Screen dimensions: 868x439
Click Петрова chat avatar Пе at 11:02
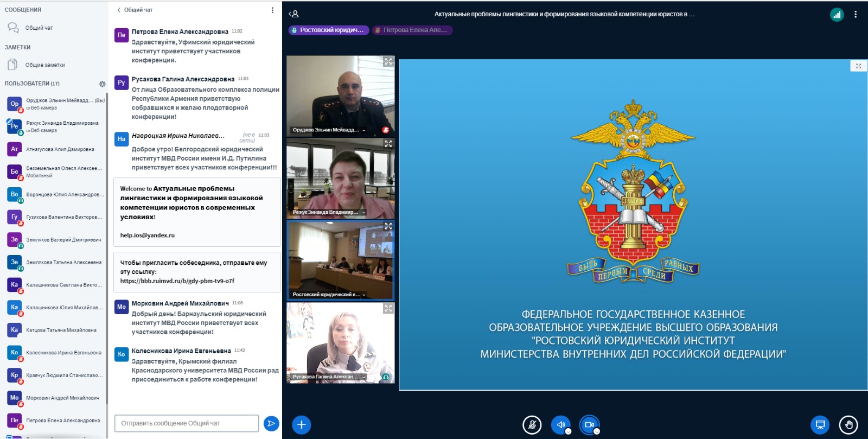click(x=122, y=35)
